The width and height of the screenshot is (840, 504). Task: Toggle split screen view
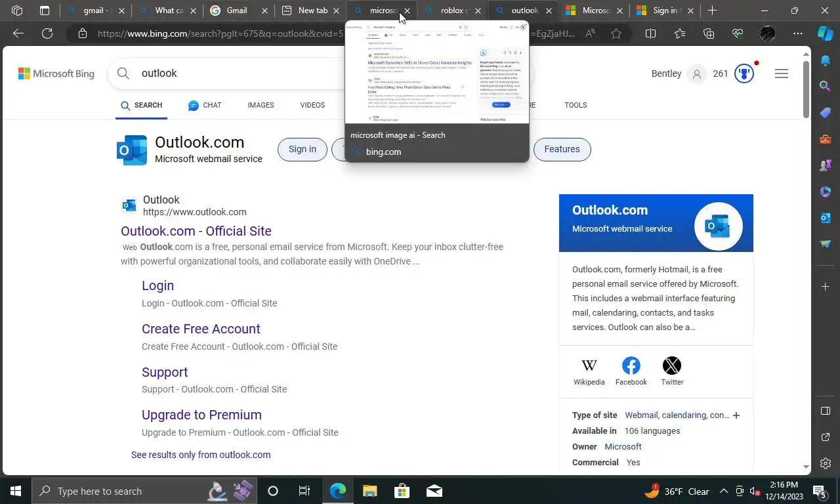(x=650, y=33)
